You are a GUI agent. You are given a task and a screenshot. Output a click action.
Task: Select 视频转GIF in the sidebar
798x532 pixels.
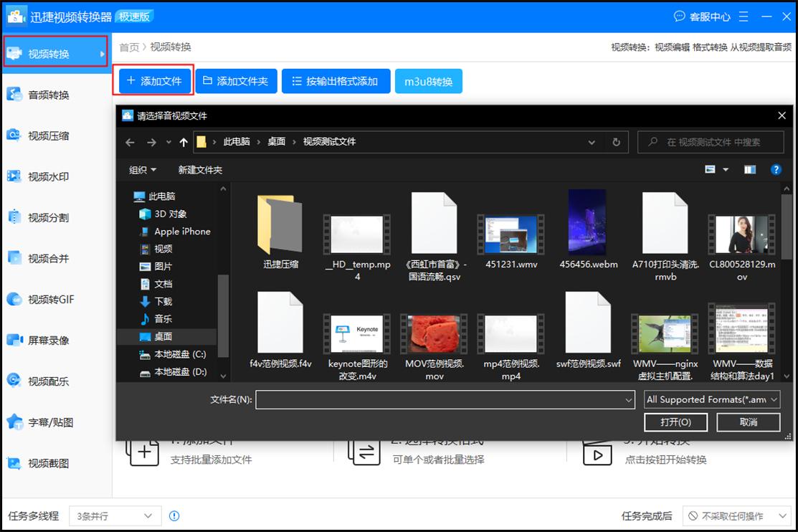[50, 300]
